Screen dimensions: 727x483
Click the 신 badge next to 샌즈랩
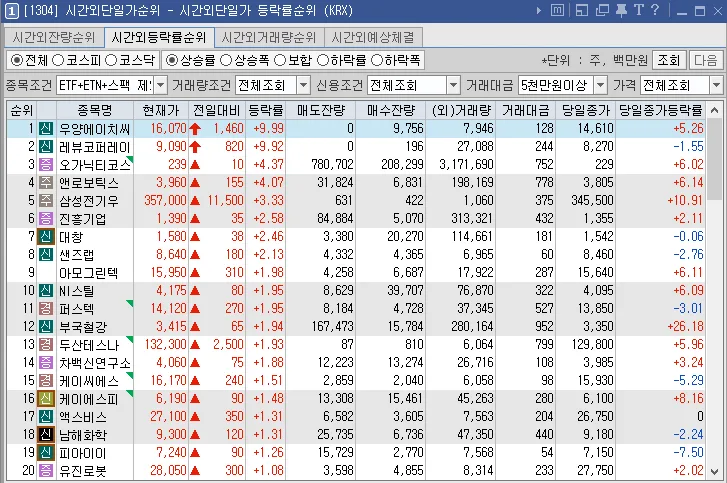coord(45,254)
